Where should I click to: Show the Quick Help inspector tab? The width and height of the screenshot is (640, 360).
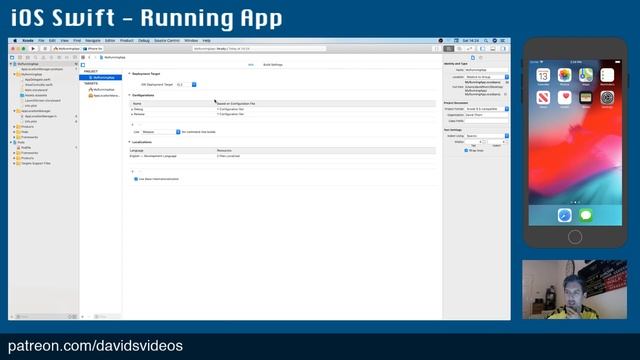tap(481, 58)
